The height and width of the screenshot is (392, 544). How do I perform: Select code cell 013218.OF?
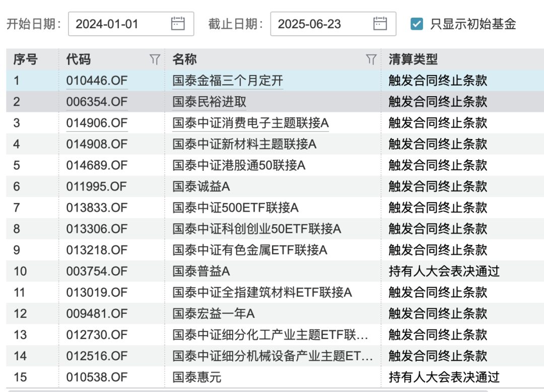point(97,250)
